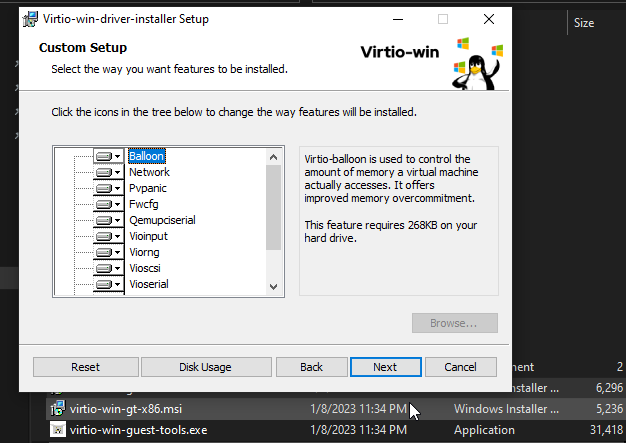Image resolution: width=626 pixels, height=443 pixels.
Task: Select virtio-win-guest-tools.exe in File Explorer
Action: click(139, 430)
